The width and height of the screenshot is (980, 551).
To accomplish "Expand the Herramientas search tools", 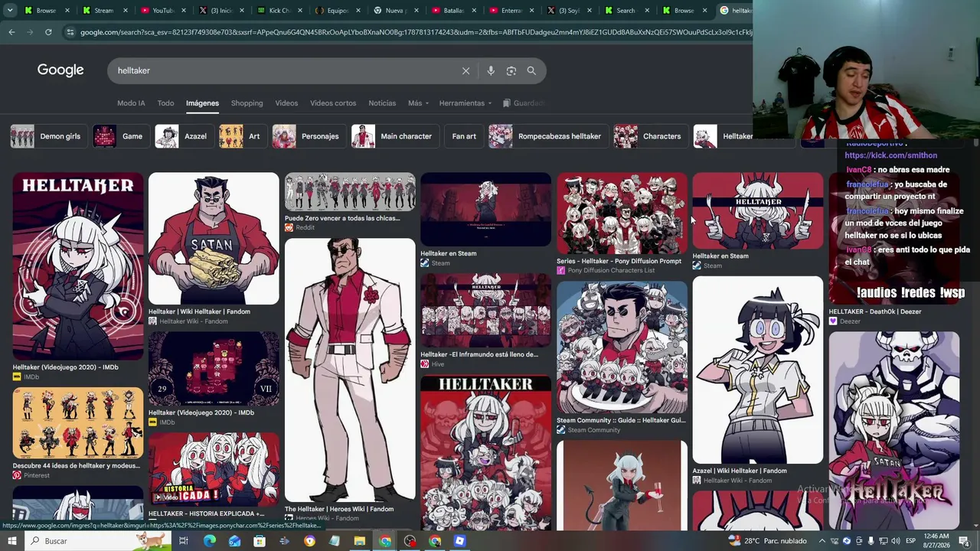I will point(465,103).
